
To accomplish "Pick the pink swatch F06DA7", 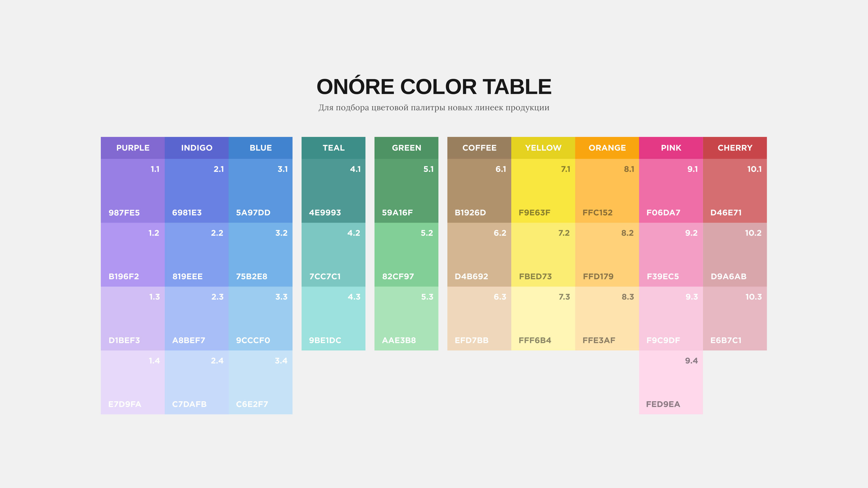I will [671, 191].
